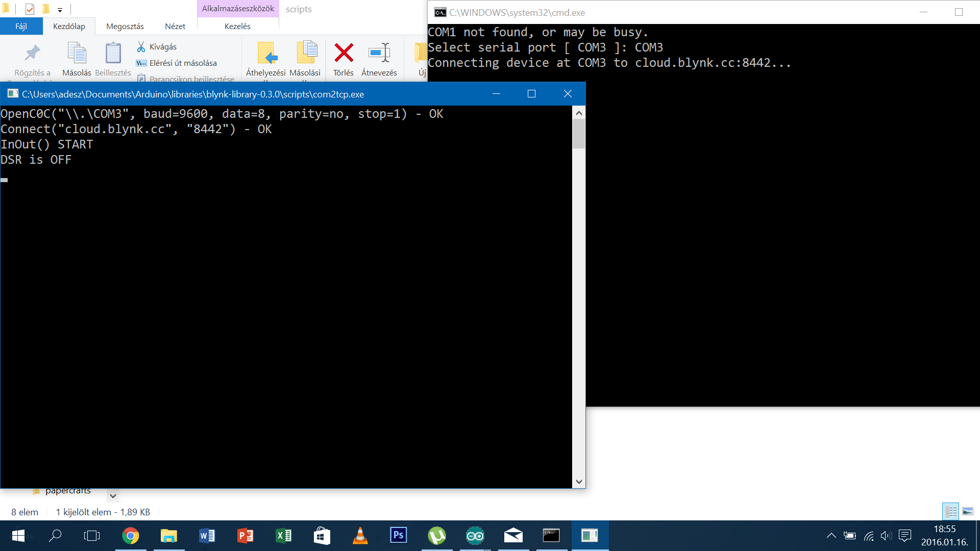Viewport: 980px width, 551px height.
Task: Show hidden system tray icons chevron
Action: pyautogui.click(x=831, y=536)
